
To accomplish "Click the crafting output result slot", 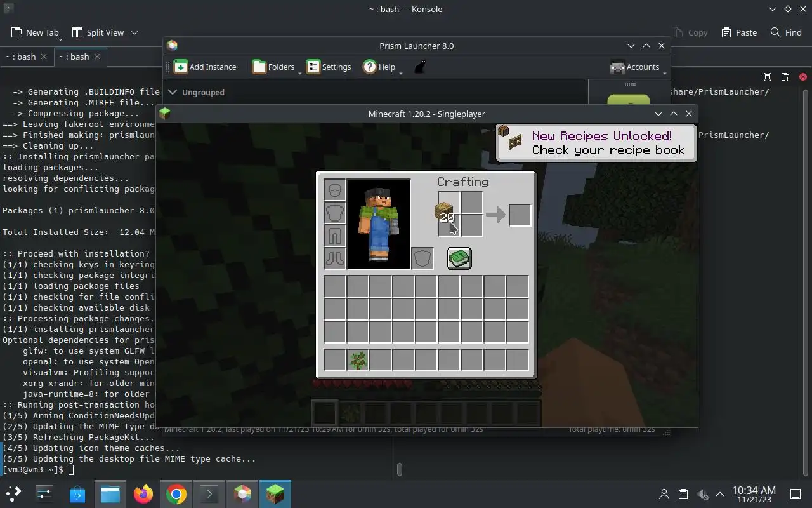I will click(x=520, y=215).
